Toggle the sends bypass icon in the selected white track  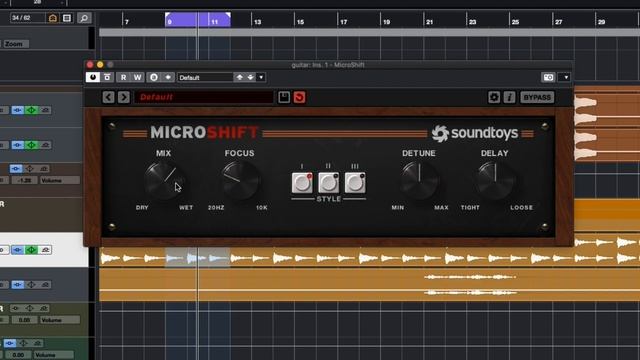pos(45,250)
